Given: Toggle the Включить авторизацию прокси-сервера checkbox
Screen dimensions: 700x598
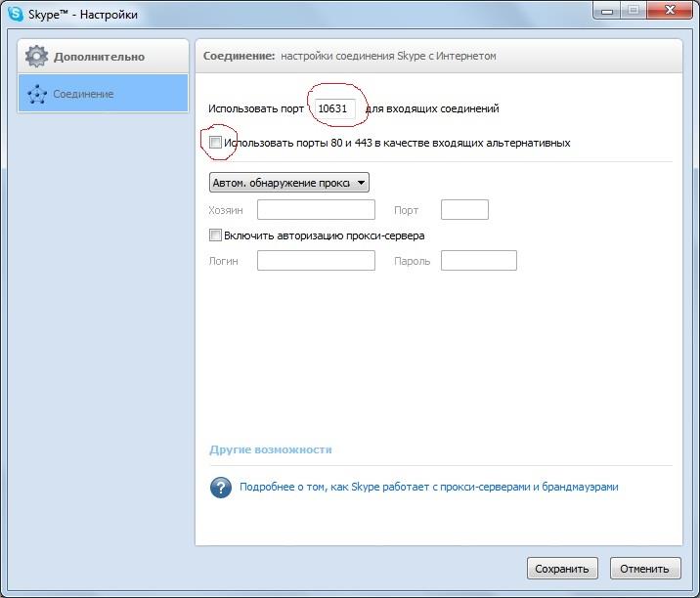Looking at the screenshot, I should [216, 235].
